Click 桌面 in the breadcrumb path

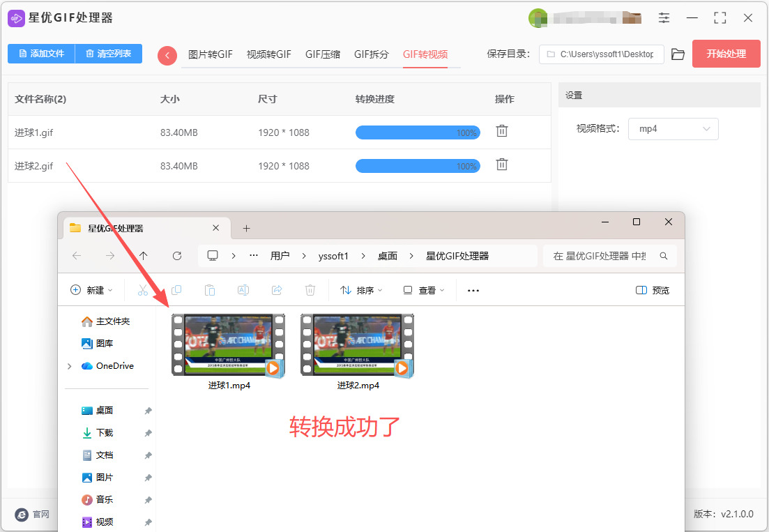[388, 256]
